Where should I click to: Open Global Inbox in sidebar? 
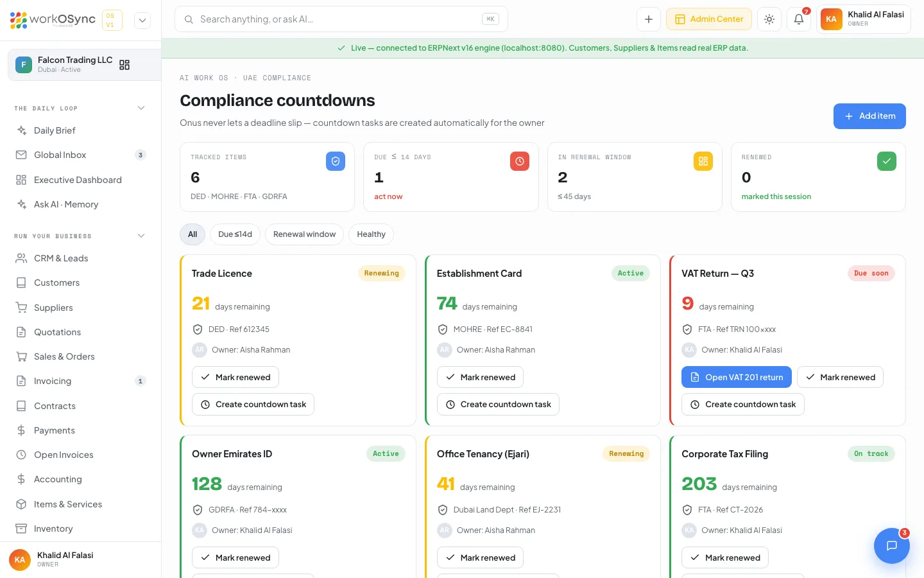click(80, 155)
